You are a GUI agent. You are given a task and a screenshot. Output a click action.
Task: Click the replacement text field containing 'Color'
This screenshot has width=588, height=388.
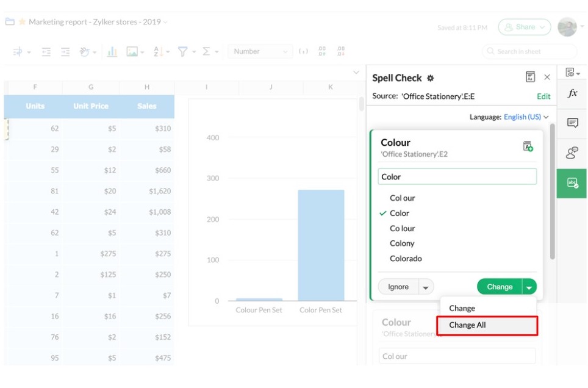[457, 177]
